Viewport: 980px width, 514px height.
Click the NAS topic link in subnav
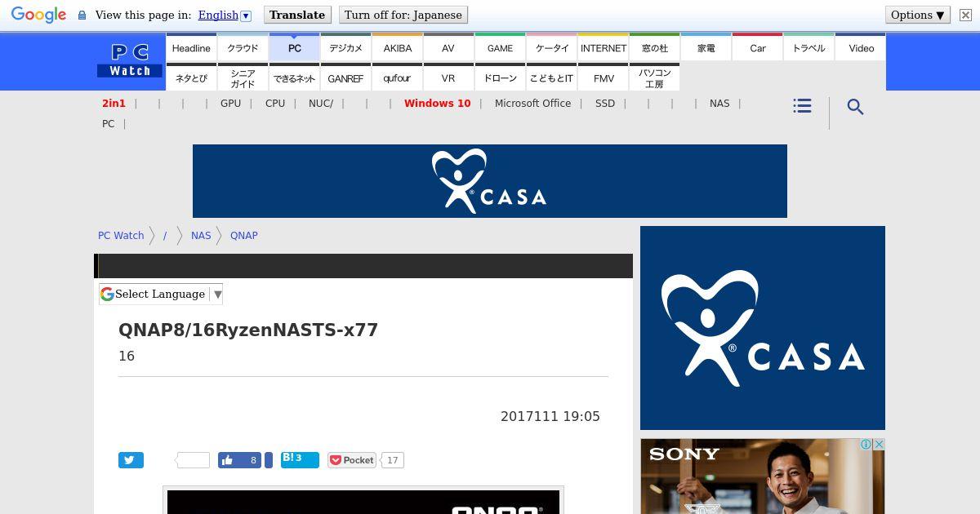coord(719,103)
